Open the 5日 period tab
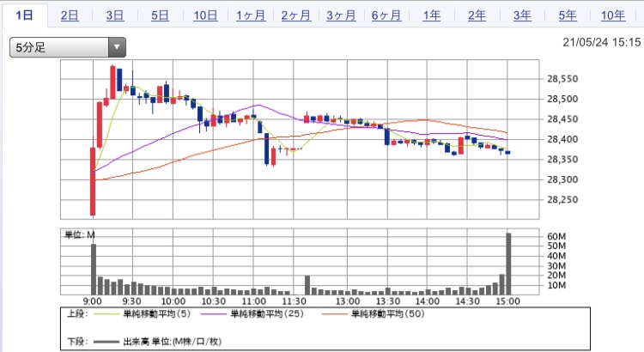The width and height of the screenshot is (644, 352). pyautogui.click(x=160, y=15)
